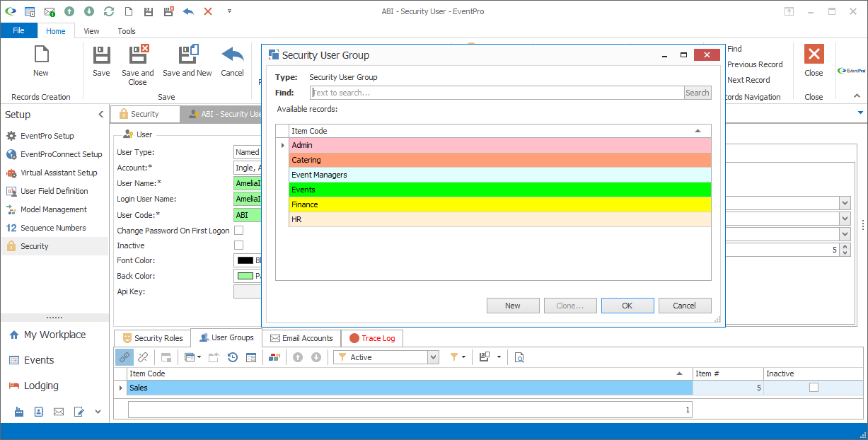The image size is (868, 440).
Task: Select the Event Managers group row
Action: point(499,175)
